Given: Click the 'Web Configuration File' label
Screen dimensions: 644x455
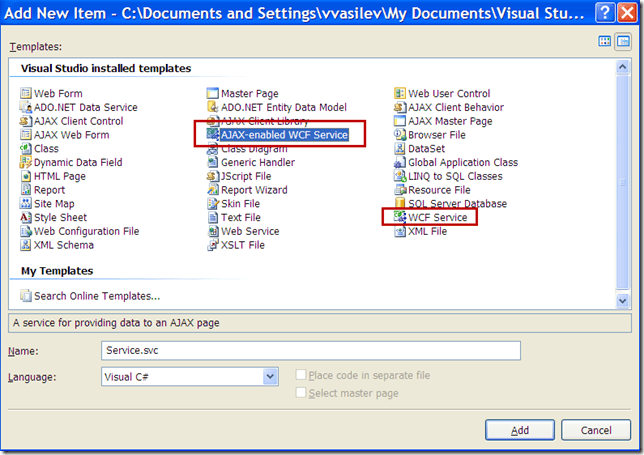Looking at the screenshot, I should pyautogui.click(x=86, y=231).
